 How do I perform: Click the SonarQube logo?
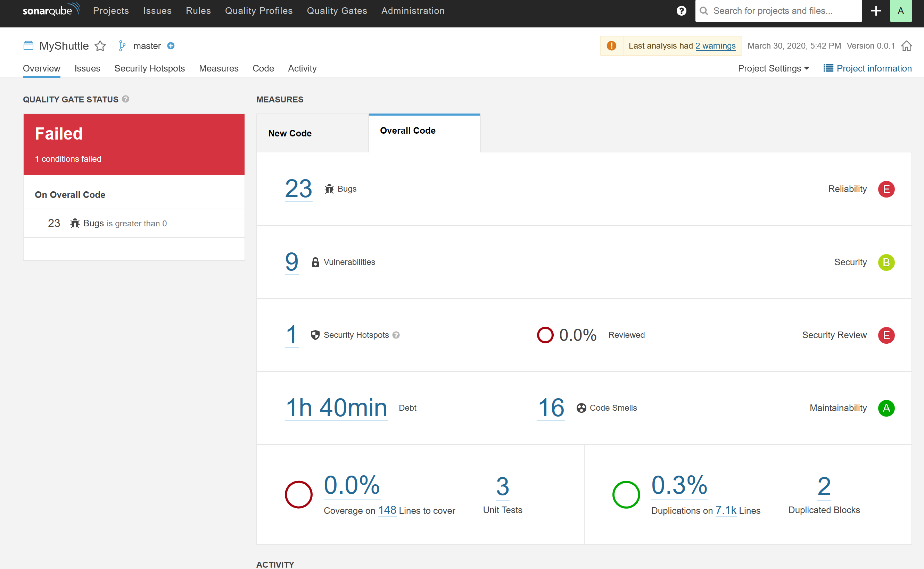point(51,10)
